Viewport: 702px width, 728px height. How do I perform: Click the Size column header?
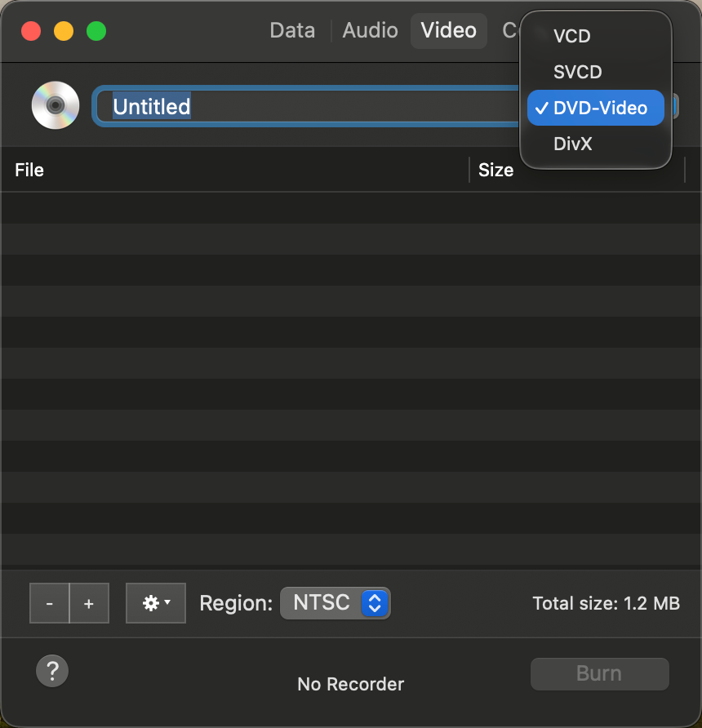coord(495,170)
